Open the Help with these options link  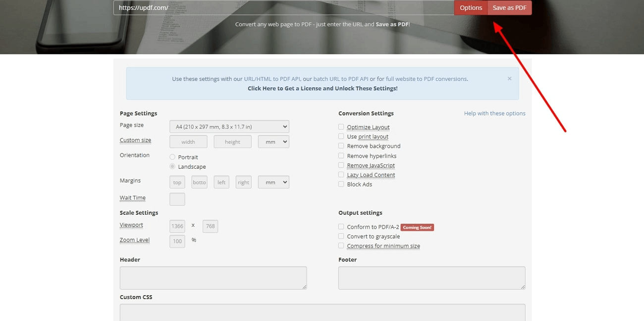494,113
